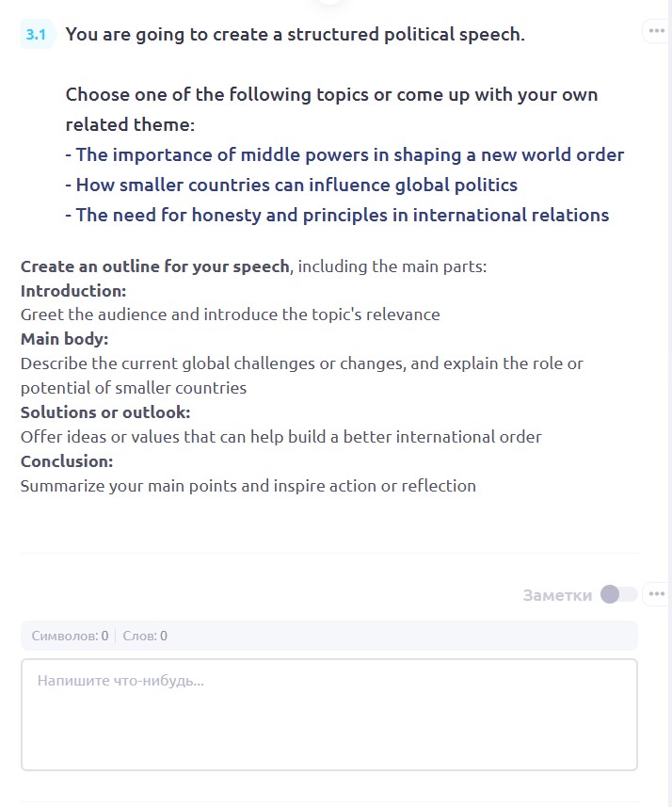The height and width of the screenshot is (807, 672).
Task: Click the circular handle at the top edge
Action: [328, 2]
